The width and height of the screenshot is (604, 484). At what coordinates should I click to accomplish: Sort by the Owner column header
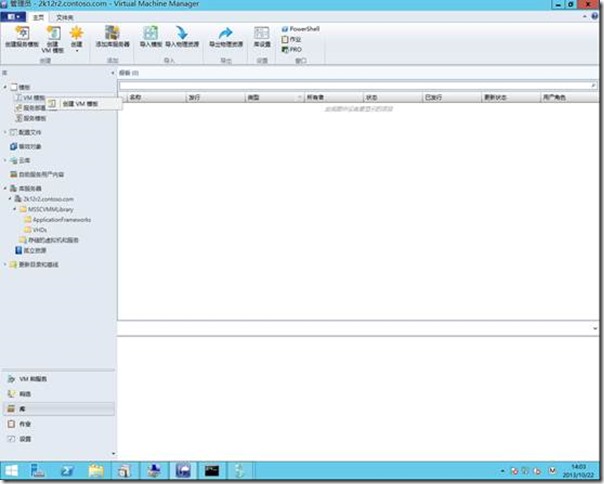pos(334,97)
